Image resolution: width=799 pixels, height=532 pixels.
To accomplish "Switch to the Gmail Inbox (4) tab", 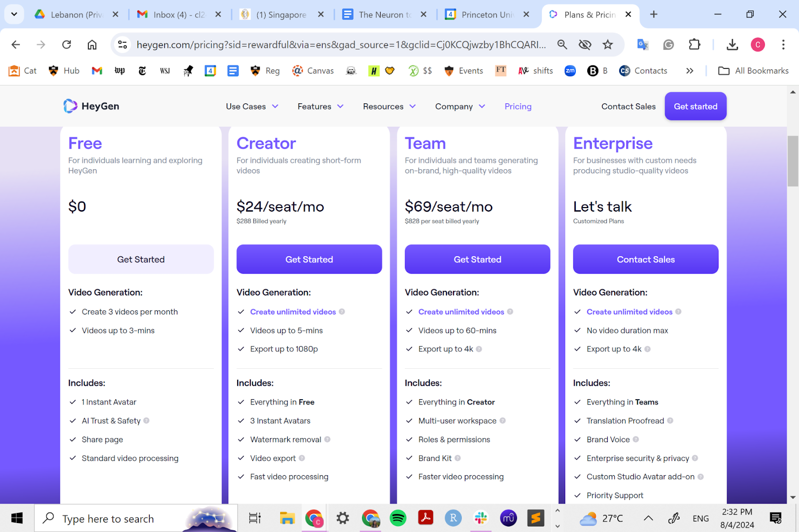I will (x=179, y=14).
